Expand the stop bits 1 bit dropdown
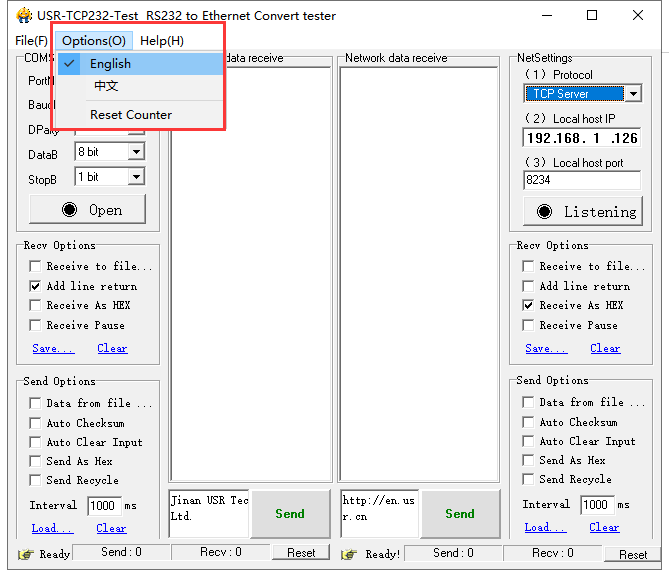This screenshot has width=669, height=577. (x=136, y=177)
